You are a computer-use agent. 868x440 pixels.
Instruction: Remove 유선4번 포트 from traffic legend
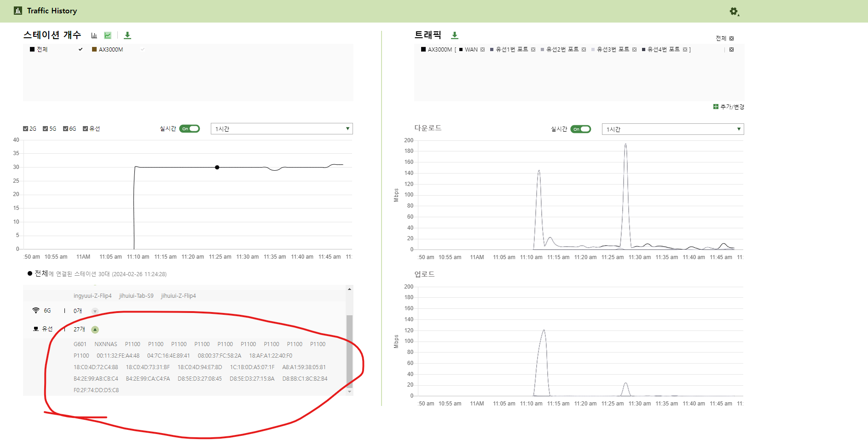tap(685, 50)
